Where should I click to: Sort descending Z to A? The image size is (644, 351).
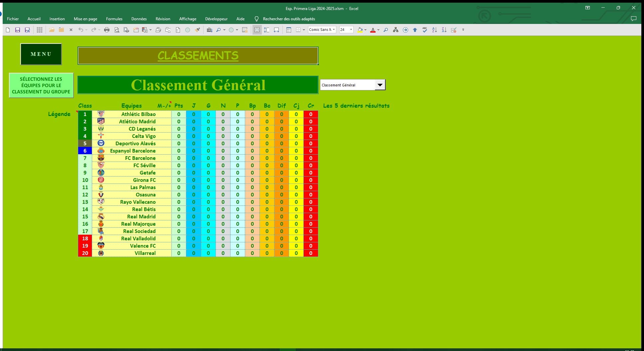click(x=444, y=30)
